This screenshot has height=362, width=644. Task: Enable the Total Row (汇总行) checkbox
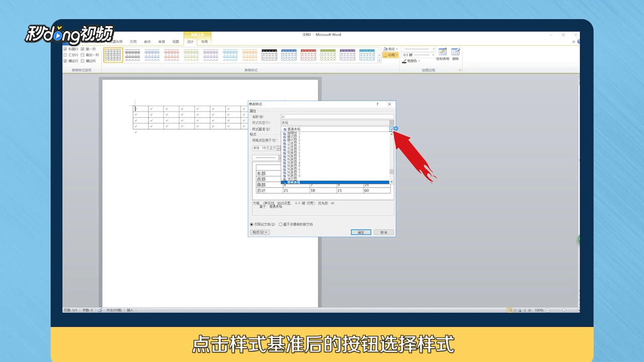65,55
